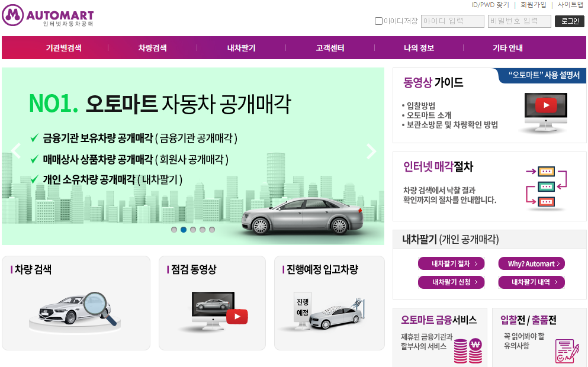Click the 입찰방법 guide item
This screenshot has width=588, height=367.
[x=421, y=105]
